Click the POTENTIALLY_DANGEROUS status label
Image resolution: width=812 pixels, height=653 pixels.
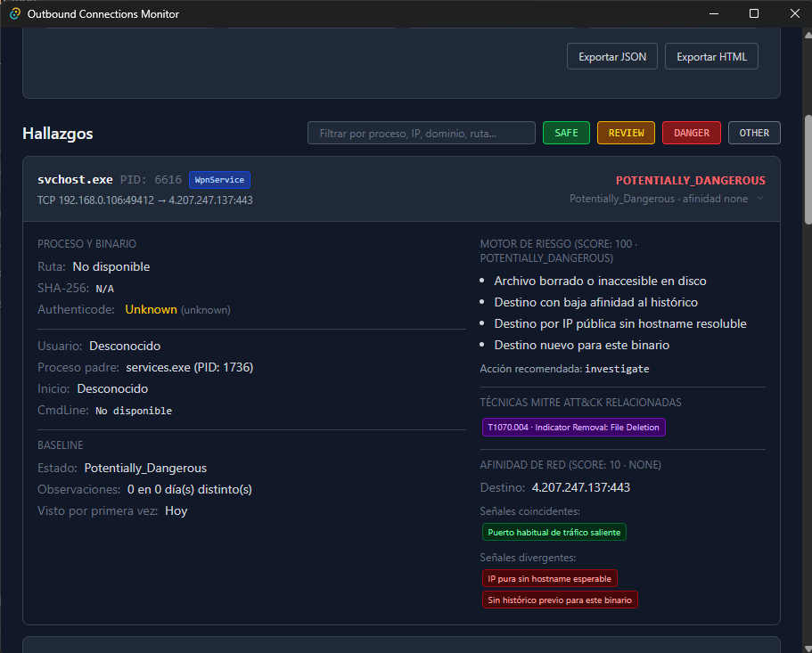tap(690, 181)
